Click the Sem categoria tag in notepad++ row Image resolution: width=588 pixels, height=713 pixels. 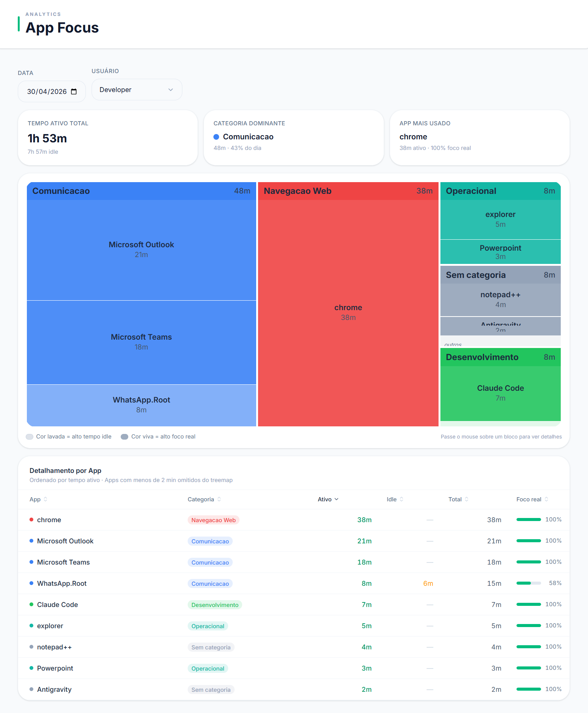211,647
